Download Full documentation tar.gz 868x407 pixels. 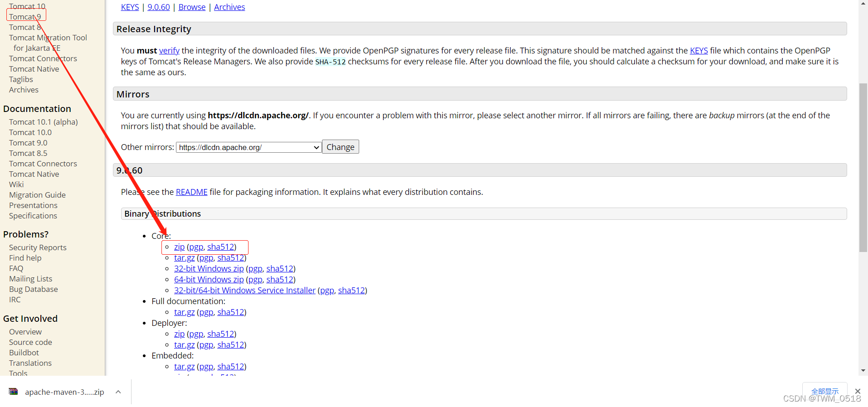184,312
